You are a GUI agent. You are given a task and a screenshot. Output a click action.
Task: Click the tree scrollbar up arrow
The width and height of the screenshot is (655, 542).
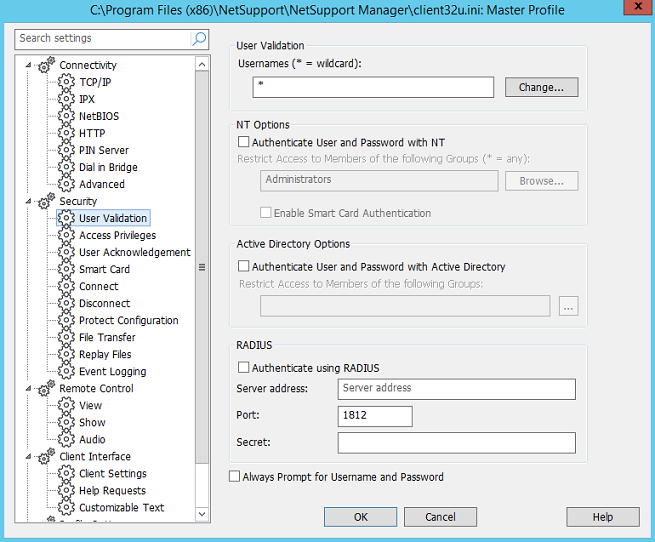tap(202, 64)
